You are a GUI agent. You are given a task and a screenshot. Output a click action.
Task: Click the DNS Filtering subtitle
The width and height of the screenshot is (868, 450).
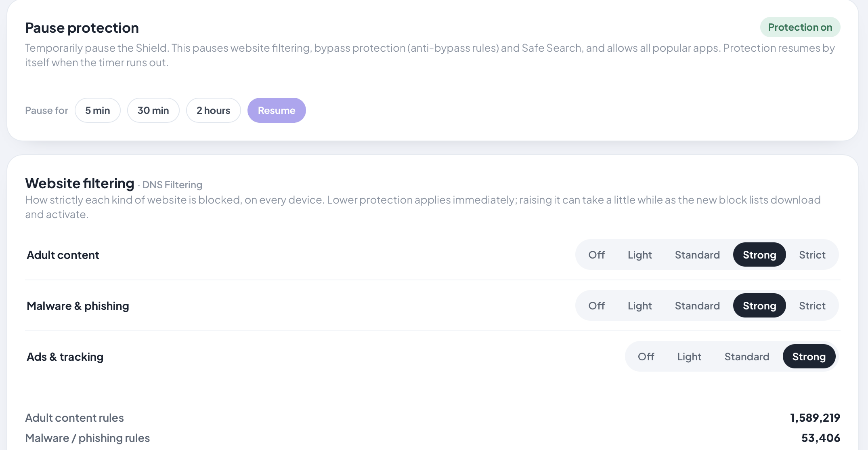(172, 185)
